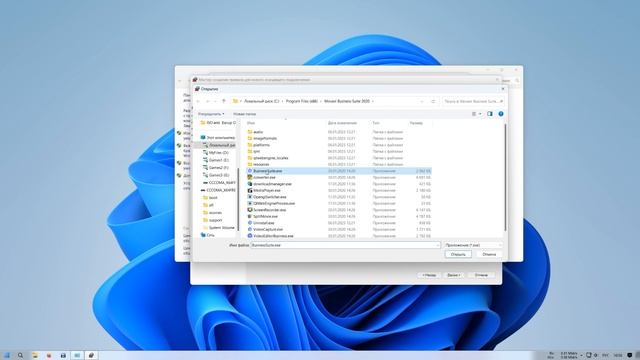
Task: Expand breadcrumb after Movavi Business Suite 2020
Action: [373, 101]
